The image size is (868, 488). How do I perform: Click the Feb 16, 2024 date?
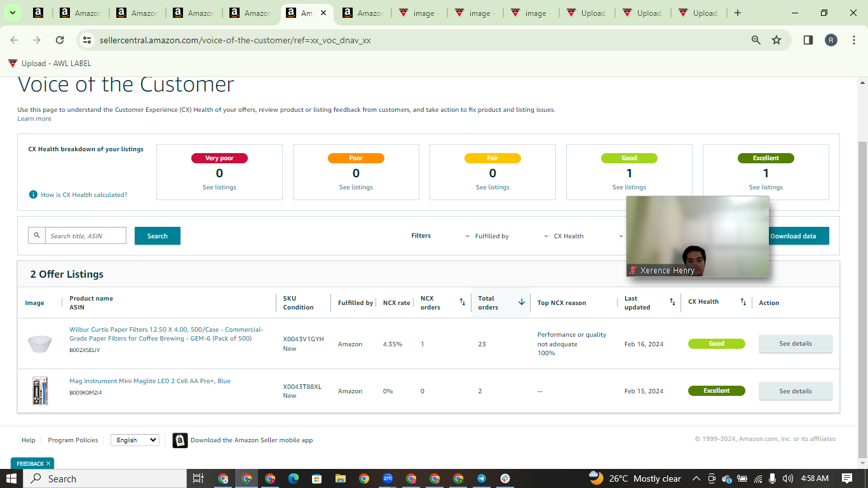pyautogui.click(x=644, y=344)
